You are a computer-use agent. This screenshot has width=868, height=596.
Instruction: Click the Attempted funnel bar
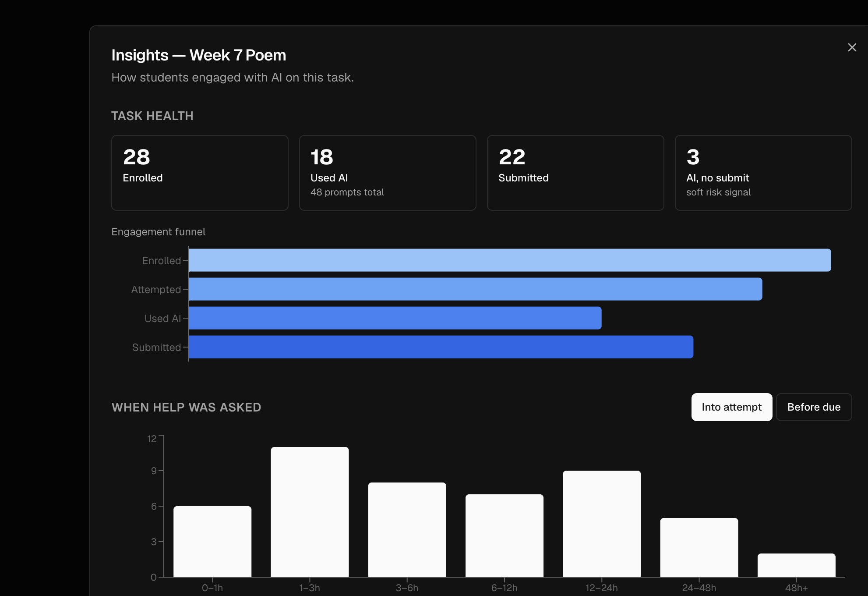click(475, 289)
